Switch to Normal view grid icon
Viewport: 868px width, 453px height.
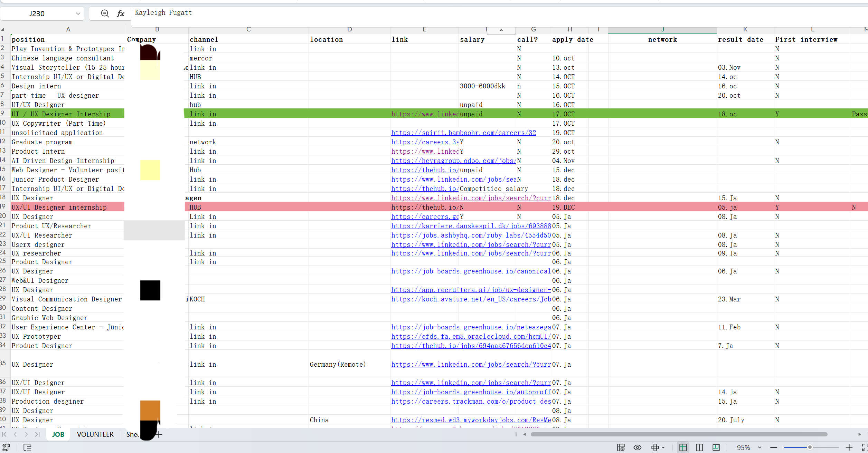point(683,447)
